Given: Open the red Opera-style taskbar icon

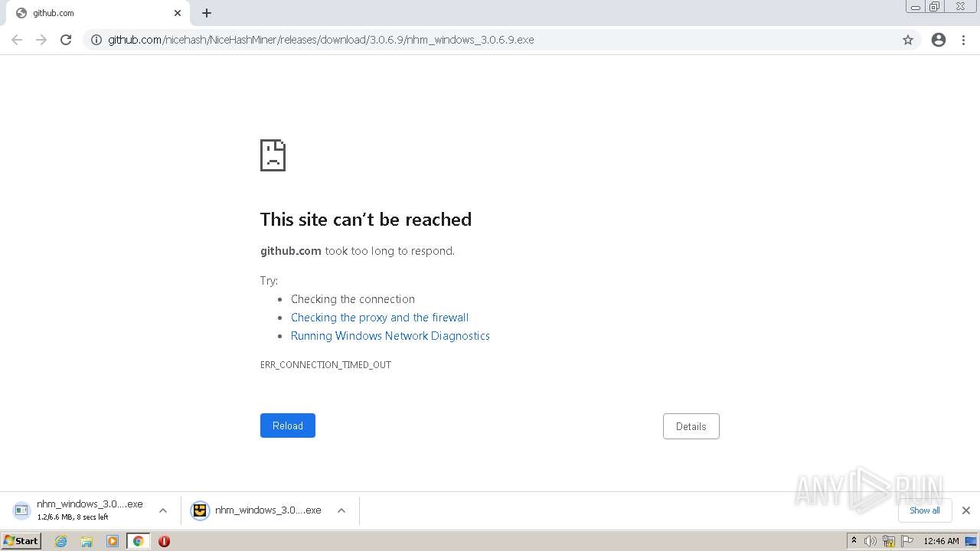Looking at the screenshot, I should (x=164, y=541).
